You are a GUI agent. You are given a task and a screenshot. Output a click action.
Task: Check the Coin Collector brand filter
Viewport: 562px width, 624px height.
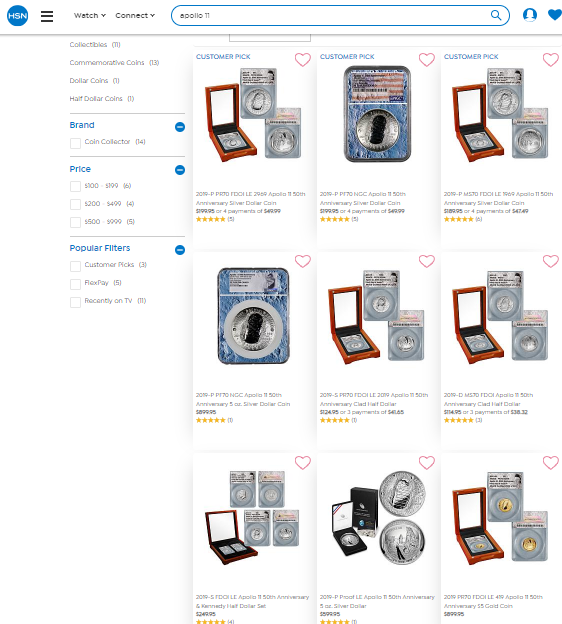(75, 143)
